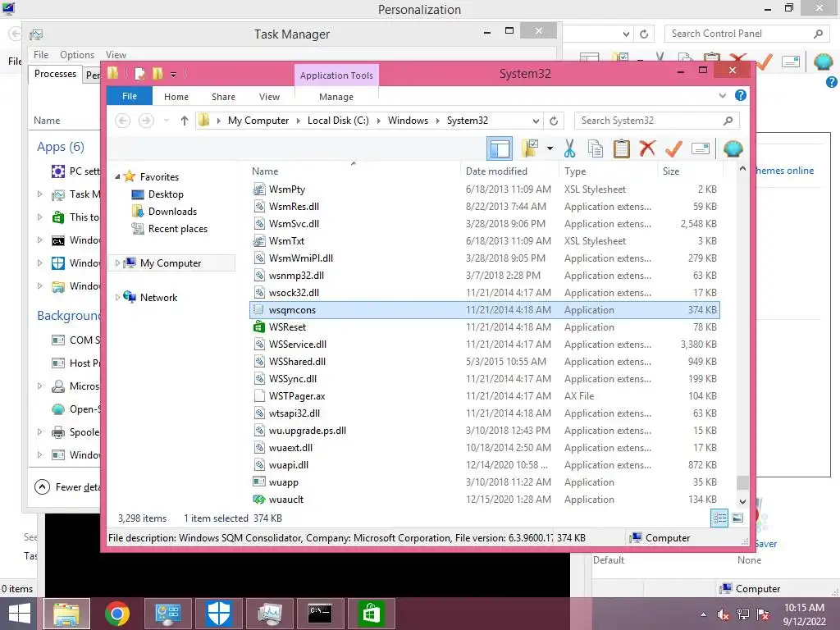Click the WSReset application icon
This screenshot has width=840, height=630.
click(x=258, y=326)
